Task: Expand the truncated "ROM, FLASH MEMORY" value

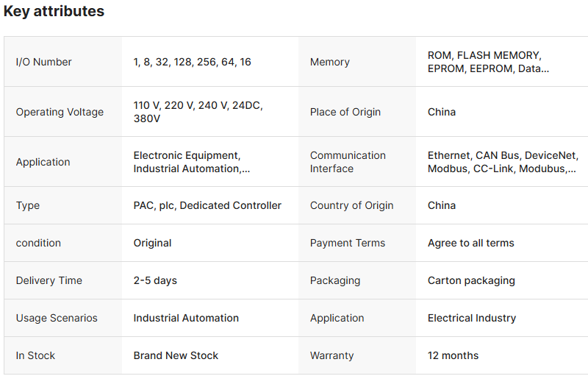Action: (x=488, y=62)
